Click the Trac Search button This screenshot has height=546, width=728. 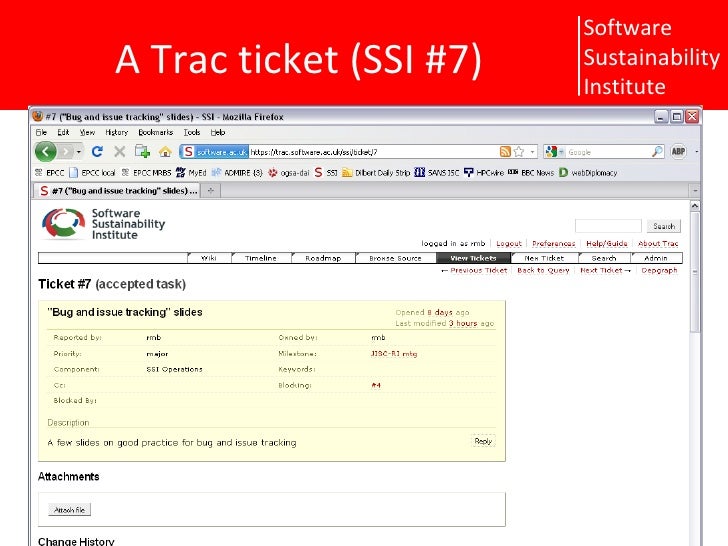pos(664,226)
